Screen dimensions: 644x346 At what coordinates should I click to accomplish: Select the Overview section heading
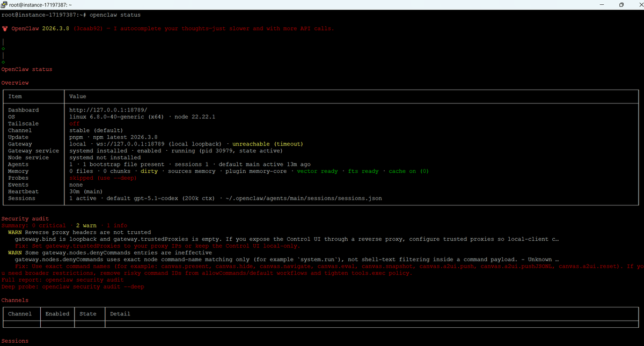tap(15, 83)
